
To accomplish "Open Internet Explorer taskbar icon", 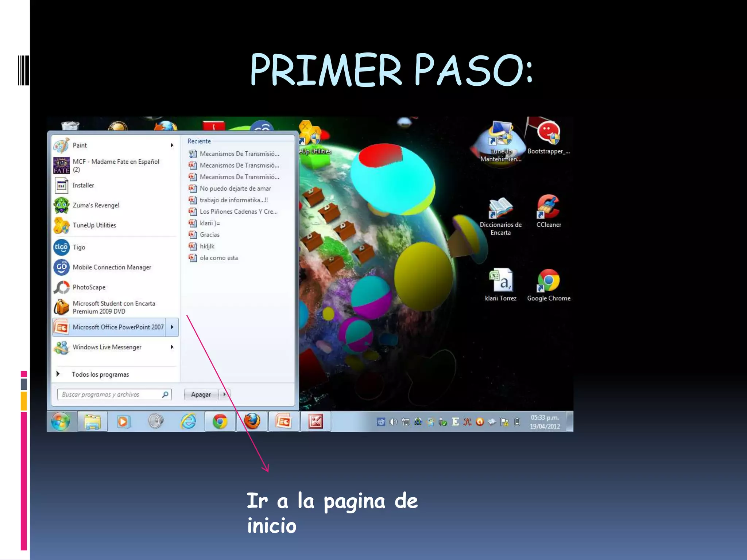I will point(188,422).
